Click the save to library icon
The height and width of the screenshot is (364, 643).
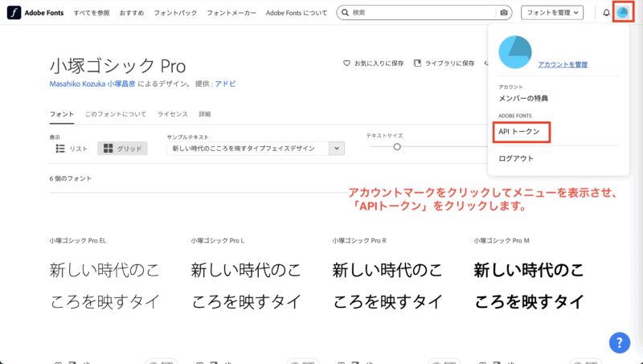pos(417,63)
